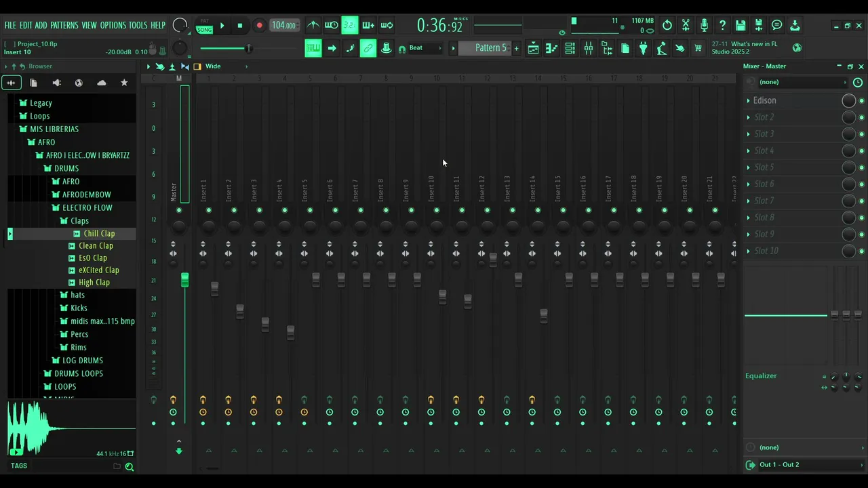
Task: Click the TAGS label in browser
Action: coord(19,466)
